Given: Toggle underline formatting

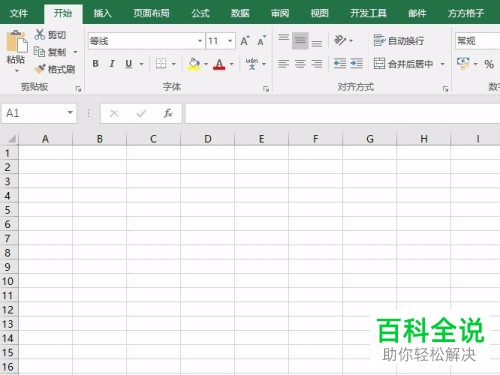Looking at the screenshot, I should point(129,63).
